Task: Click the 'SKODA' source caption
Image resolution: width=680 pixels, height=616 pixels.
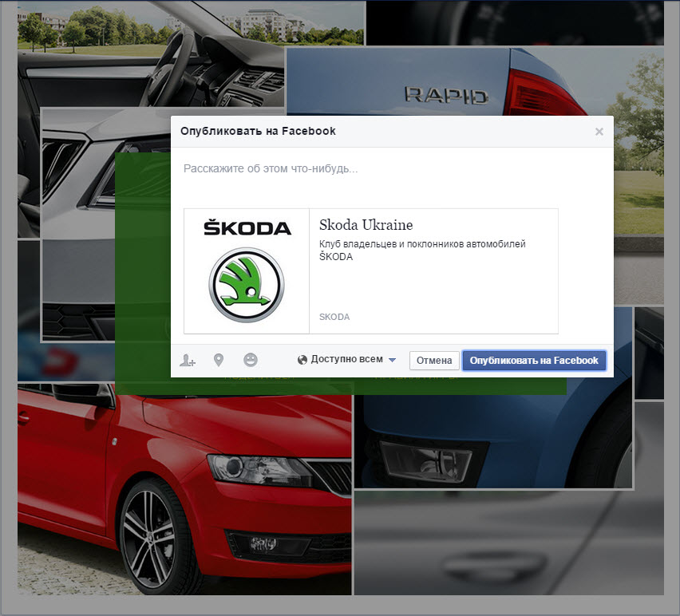Action: (334, 317)
